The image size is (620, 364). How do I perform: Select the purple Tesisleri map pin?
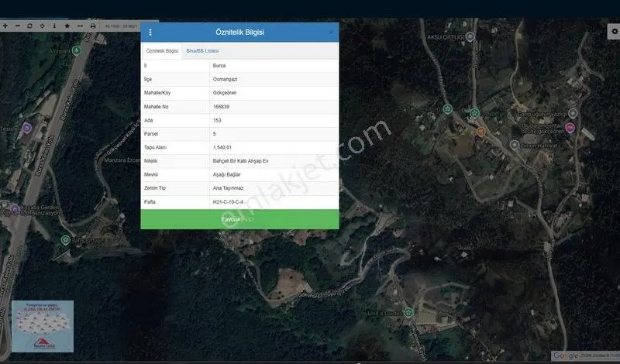[x=26, y=128]
